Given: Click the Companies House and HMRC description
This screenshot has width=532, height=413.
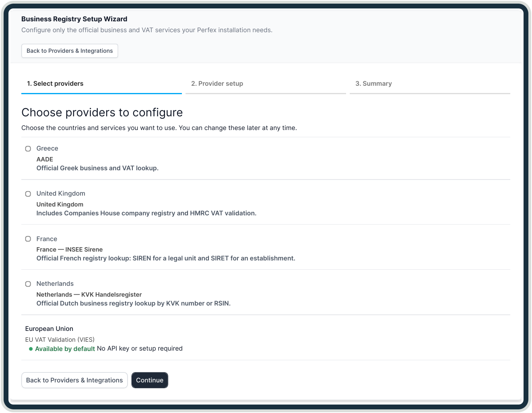Looking at the screenshot, I should tap(146, 213).
